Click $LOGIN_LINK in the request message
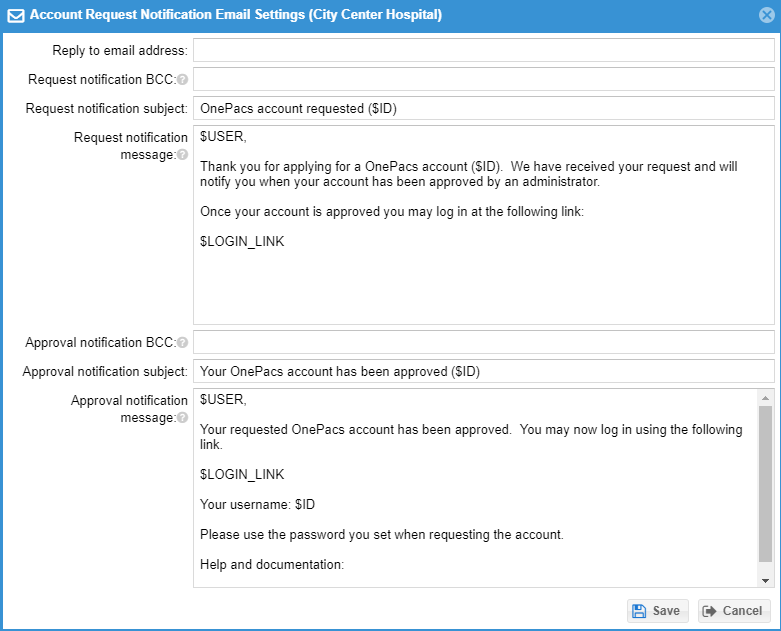The image size is (781, 631). click(242, 242)
